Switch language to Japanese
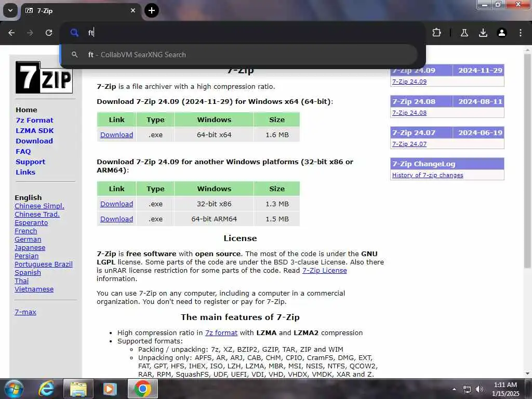Image resolution: width=532 pixels, height=399 pixels. click(30, 248)
